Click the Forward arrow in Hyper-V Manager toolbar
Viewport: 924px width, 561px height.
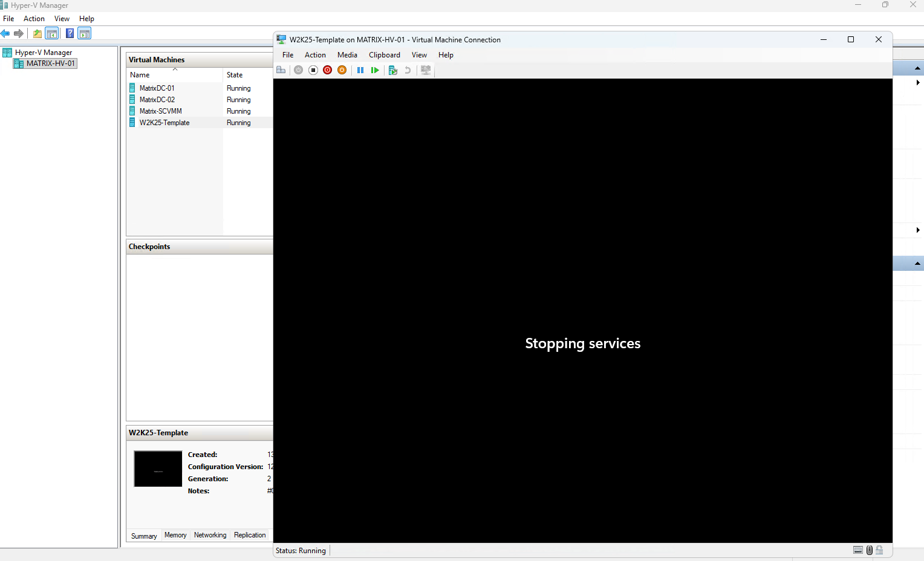click(x=19, y=34)
